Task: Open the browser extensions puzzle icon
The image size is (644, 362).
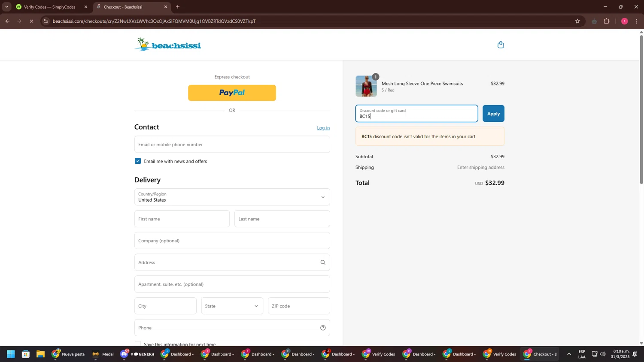Action: click(x=607, y=21)
